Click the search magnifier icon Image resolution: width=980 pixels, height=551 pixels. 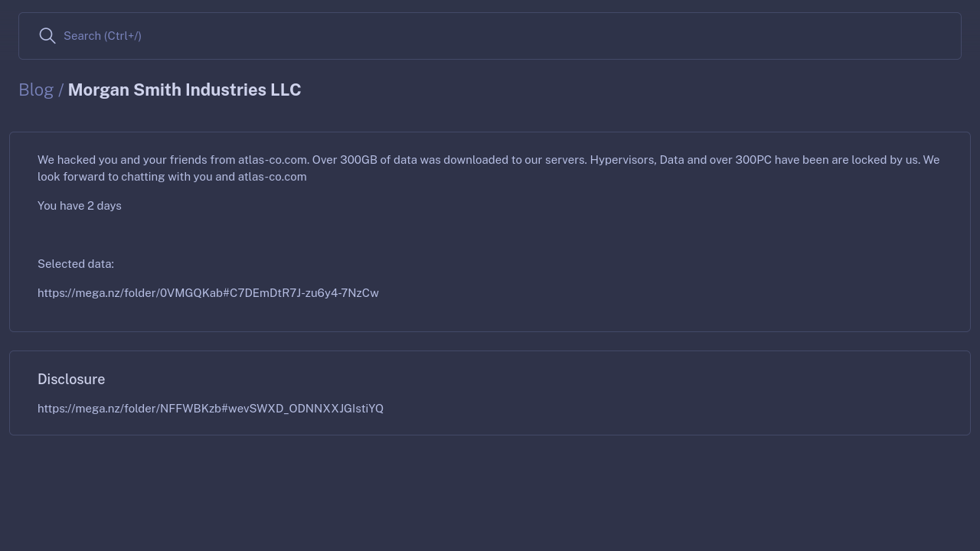(x=47, y=36)
